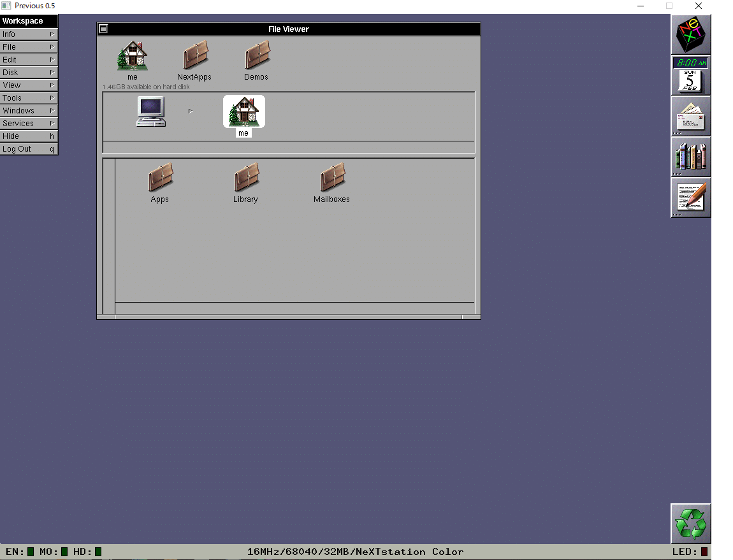Click the File Viewer title bar

289,29
